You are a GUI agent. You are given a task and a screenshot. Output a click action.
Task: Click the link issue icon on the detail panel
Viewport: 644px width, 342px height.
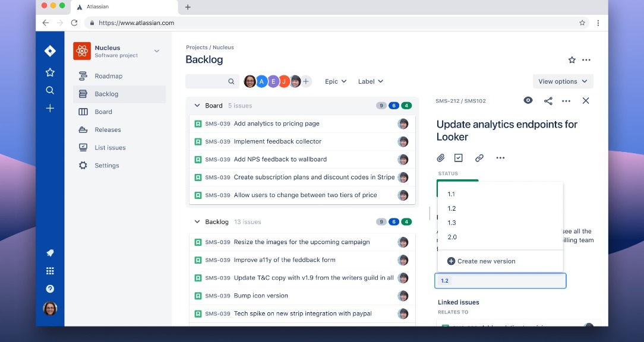(479, 157)
